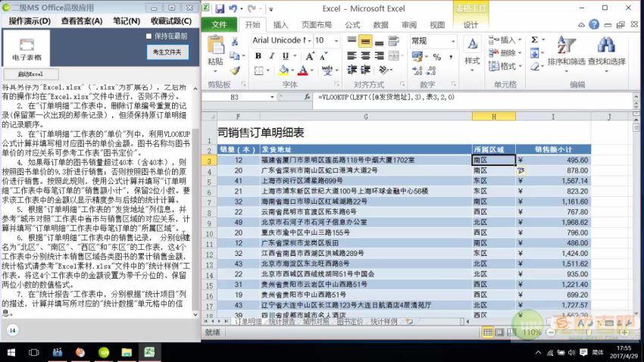Click the Undo arrow in Excel title bar
This screenshot has width=644, height=362.
(233, 8)
